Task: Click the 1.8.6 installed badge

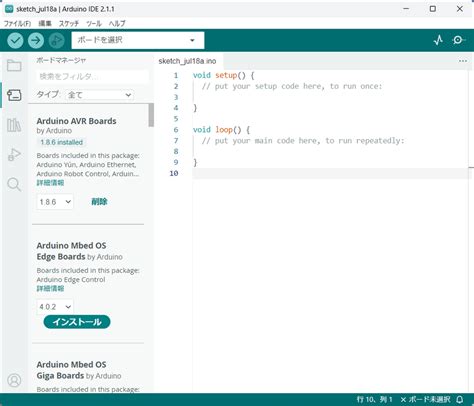Action: tap(62, 142)
